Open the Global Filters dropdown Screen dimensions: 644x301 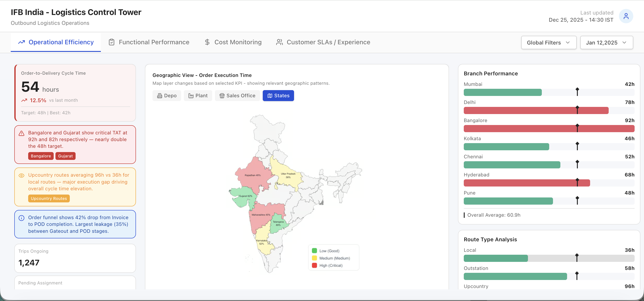pyautogui.click(x=549, y=42)
